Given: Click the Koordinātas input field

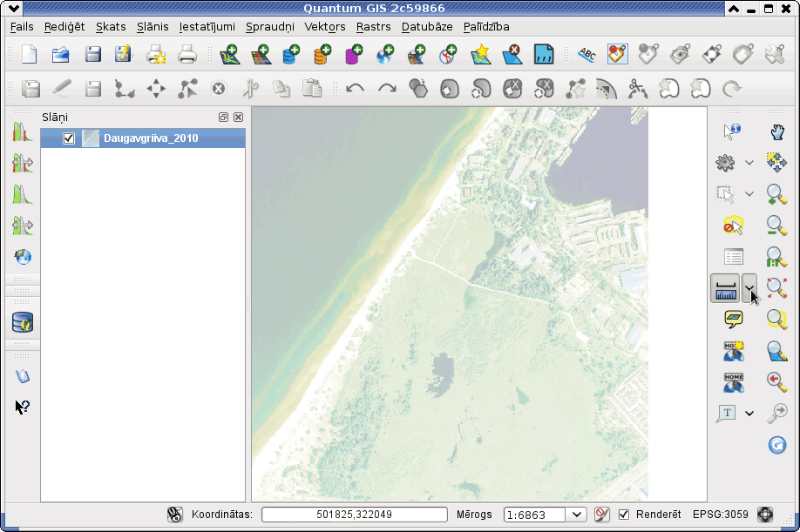Looking at the screenshot, I should pos(355,515).
